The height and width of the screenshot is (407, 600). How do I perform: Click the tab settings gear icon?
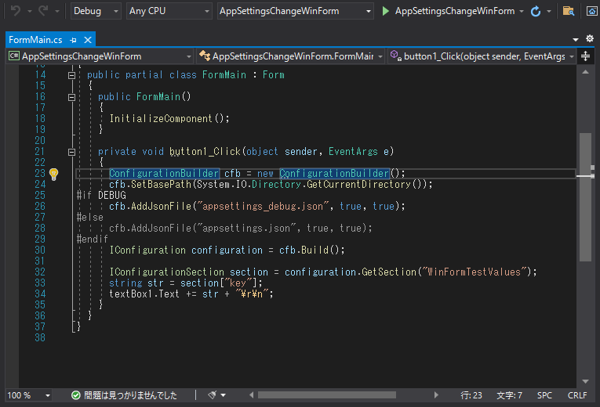[x=590, y=39]
